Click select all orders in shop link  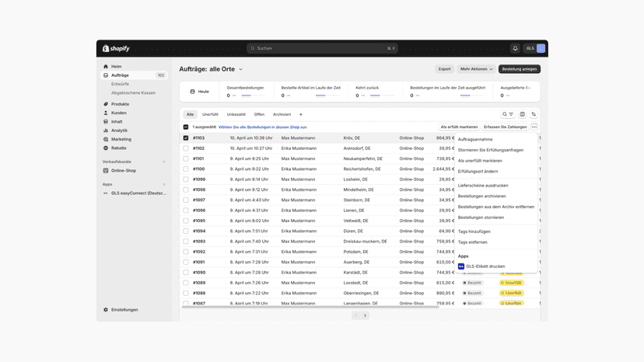pyautogui.click(x=262, y=127)
